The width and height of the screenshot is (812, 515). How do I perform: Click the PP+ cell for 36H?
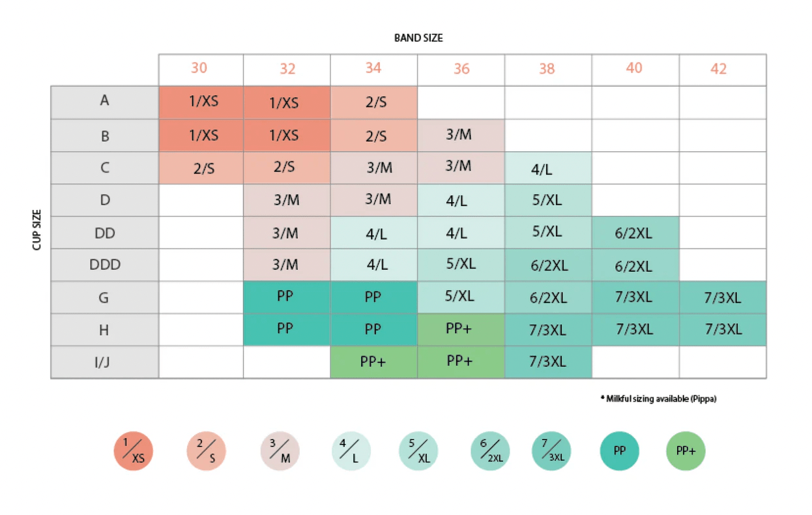coord(460,329)
